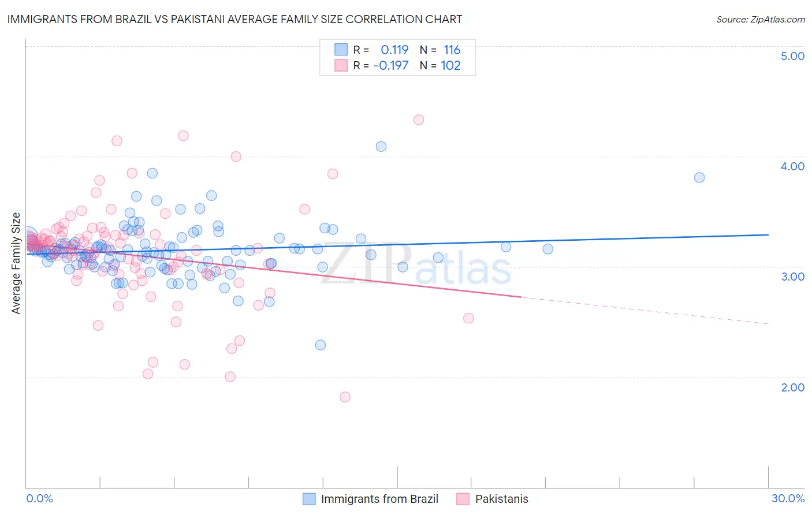812x515 pixels.
Task: Click the pink Pakistanis legend swatch
Action: click(463, 499)
